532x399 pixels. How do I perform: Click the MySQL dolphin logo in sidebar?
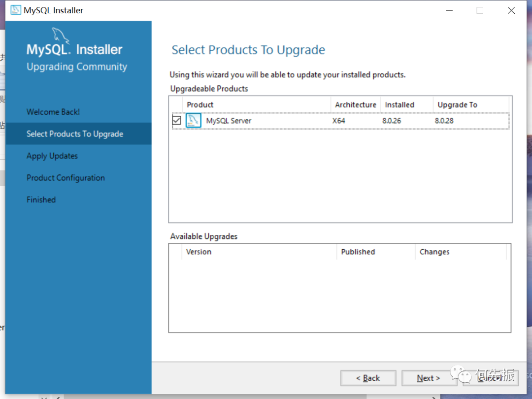point(61,35)
